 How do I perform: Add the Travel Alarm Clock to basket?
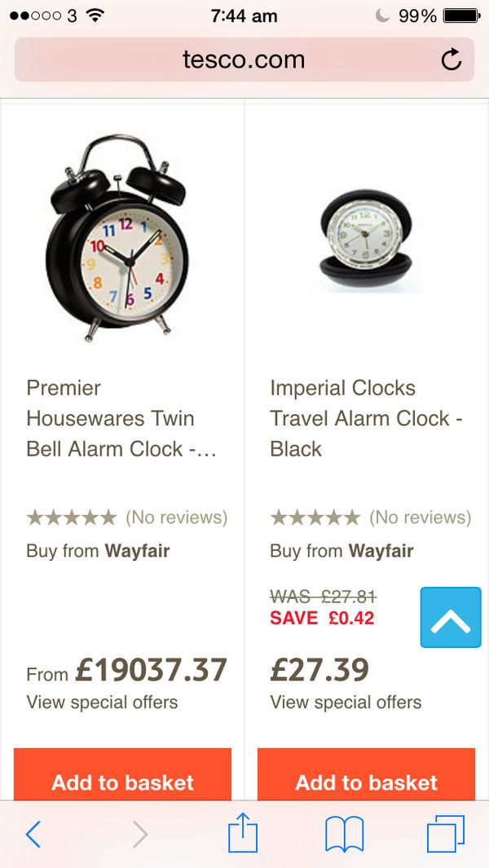(x=366, y=782)
